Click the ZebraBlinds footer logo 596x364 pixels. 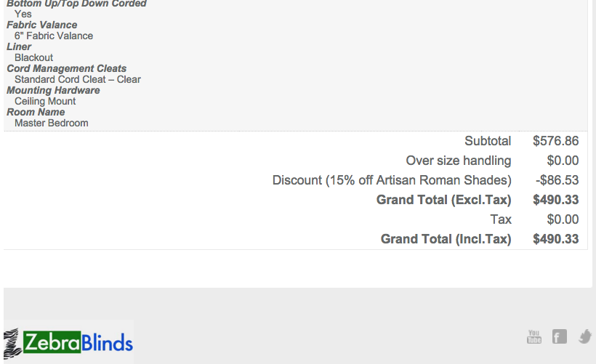pos(69,342)
